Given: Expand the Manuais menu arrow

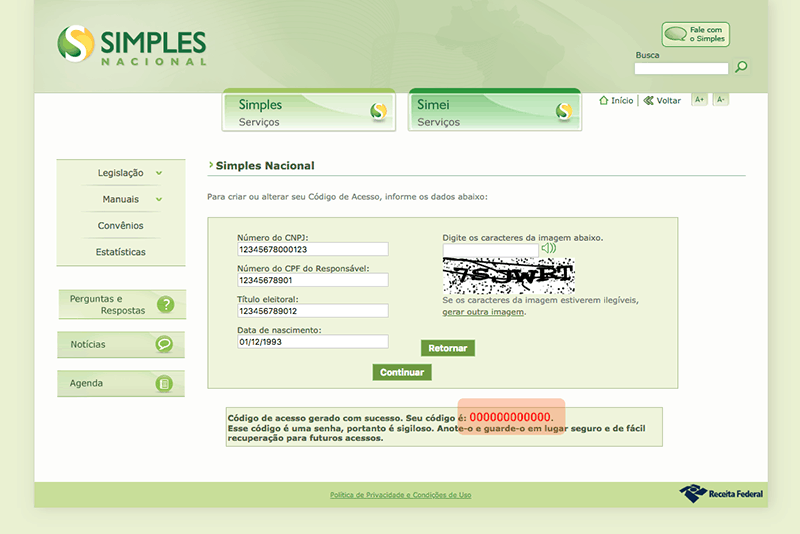Looking at the screenshot, I should pos(159,199).
